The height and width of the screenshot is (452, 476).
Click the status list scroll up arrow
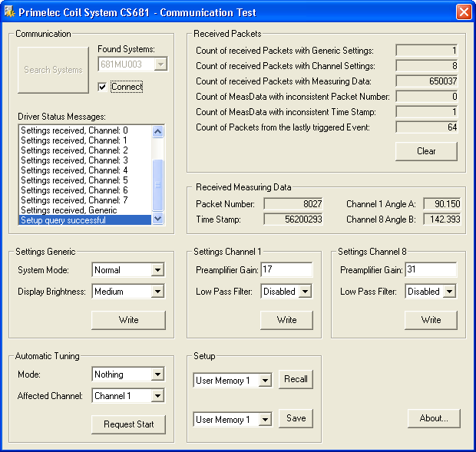tap(158, 132)
